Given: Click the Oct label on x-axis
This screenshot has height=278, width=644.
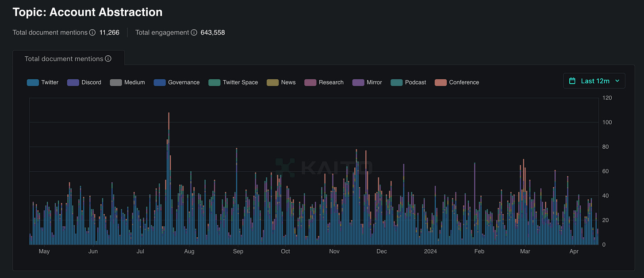Looking at the screenshot, I should click(285, 251).
